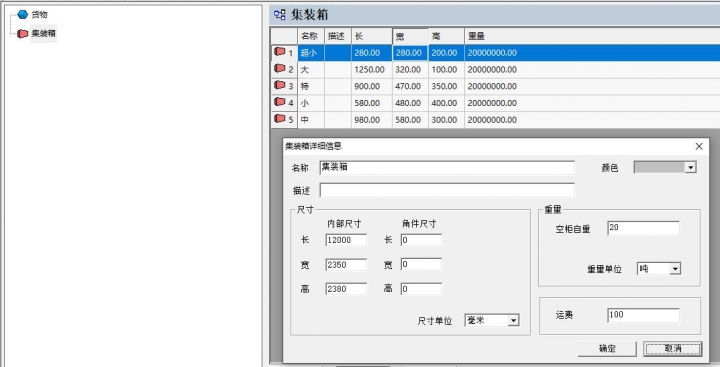The height and width of the screenshot is (367, 720).
Task: Click the container icon of row 4
Action: [280, 102]
